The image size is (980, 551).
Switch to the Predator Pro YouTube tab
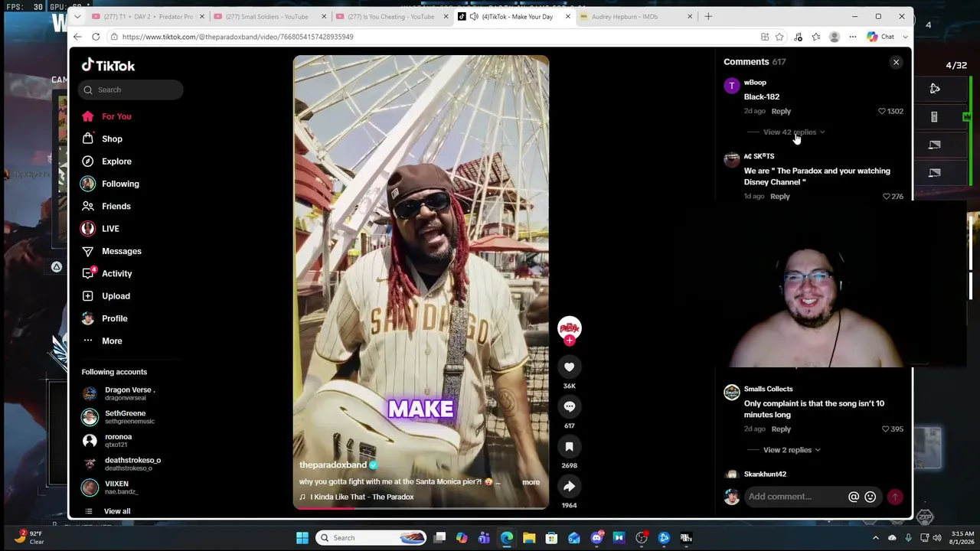pos(146,16)
